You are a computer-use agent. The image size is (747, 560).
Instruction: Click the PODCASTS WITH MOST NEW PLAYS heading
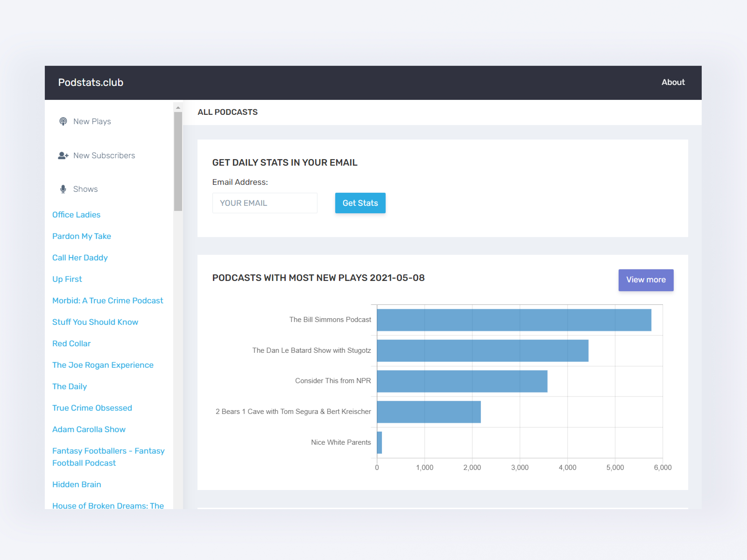click(x=318, y=278)
